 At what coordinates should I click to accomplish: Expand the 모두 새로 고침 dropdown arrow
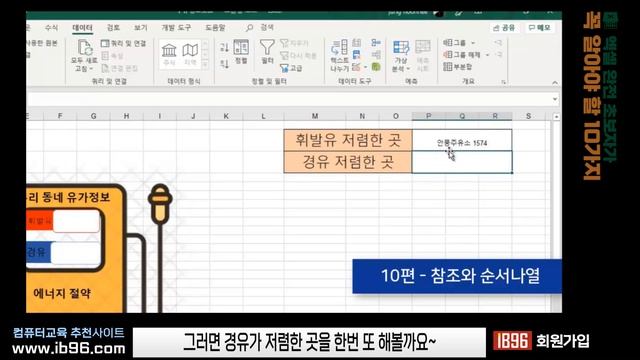point(91,69)
